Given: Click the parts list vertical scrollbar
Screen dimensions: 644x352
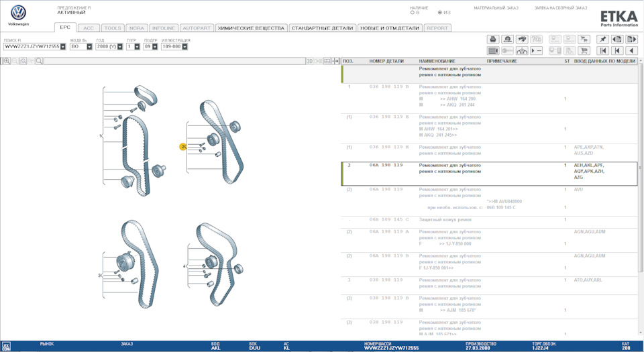Looking at the screenshot, I should point(640,168).
